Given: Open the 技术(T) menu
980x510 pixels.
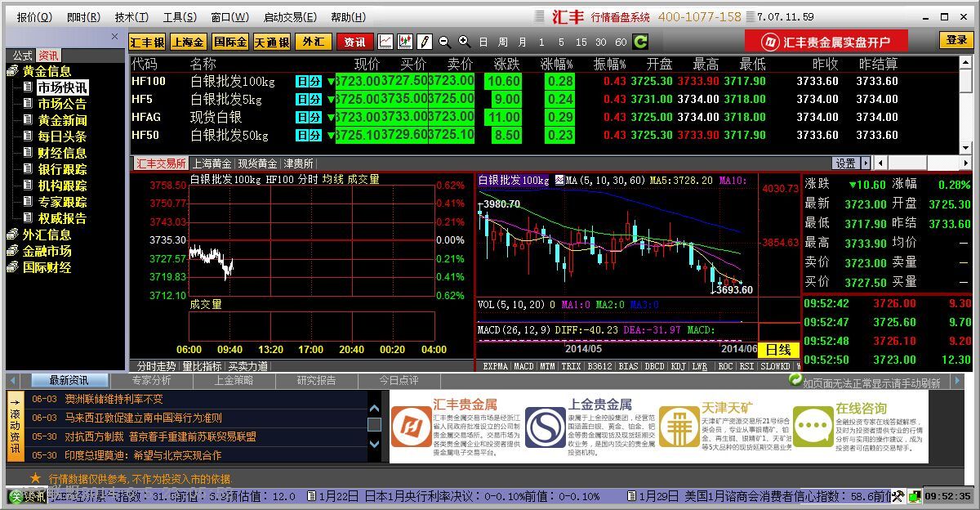Looking at the screenshot, I should point(131,17).
